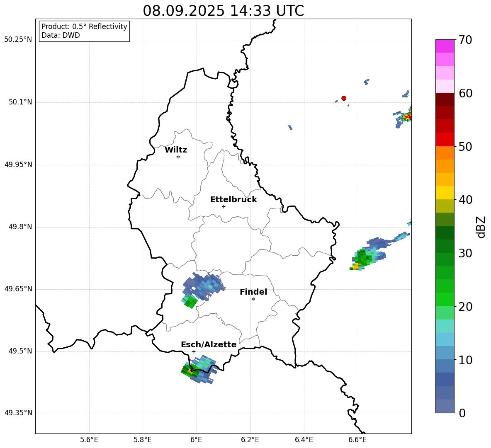Click the timestamp title 08.09.2025 14:33 UTC
This screenshot has width=491, height=448.
tap(223, 11)
